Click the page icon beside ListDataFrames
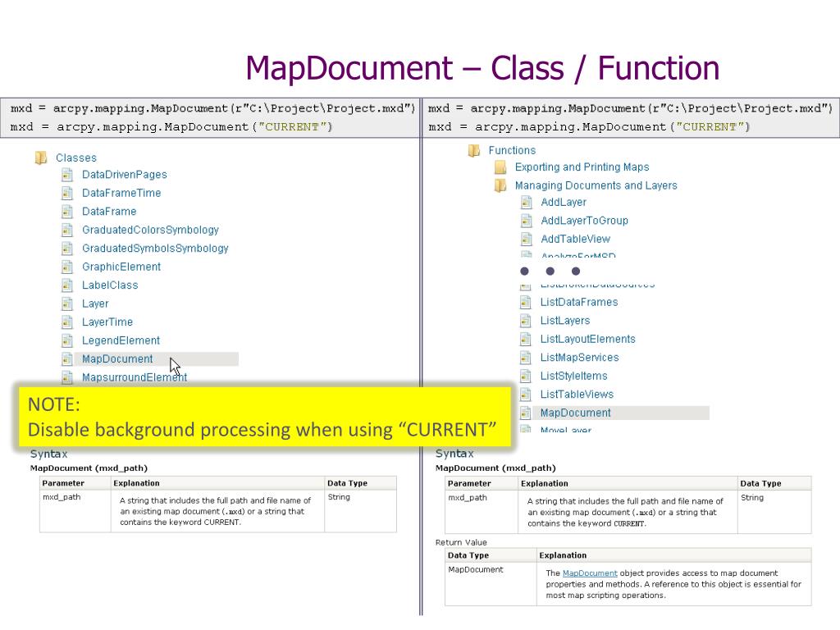Viewport: 840px width, 630px height. click(x=526, y=302)
